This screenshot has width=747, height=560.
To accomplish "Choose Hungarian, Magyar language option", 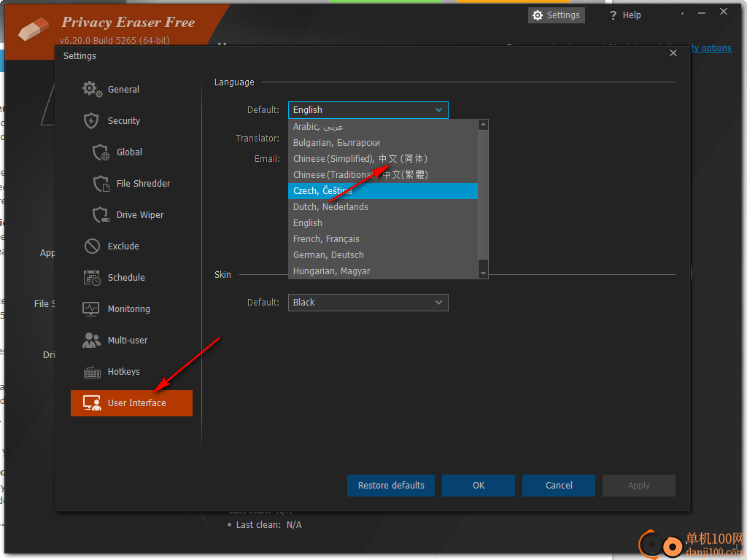I will [x=383, y=271].
